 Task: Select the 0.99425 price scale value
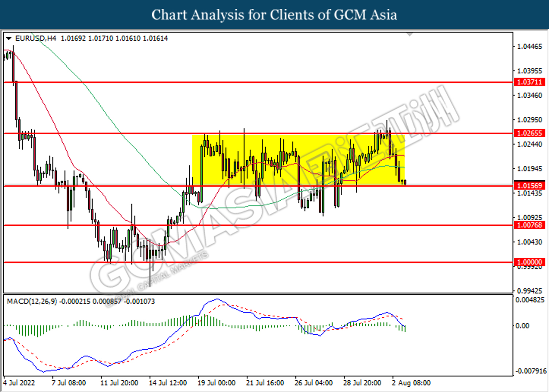pyautogui.click(x=530, y=291)
